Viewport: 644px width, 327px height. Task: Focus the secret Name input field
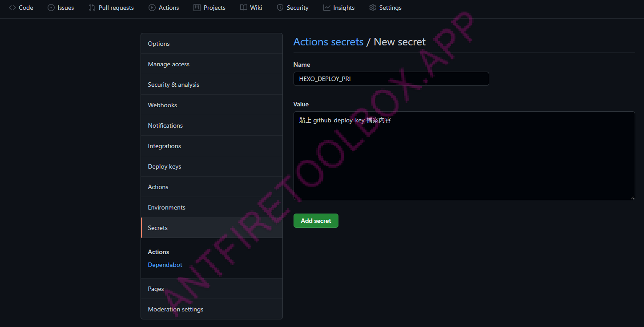point(391,79)
